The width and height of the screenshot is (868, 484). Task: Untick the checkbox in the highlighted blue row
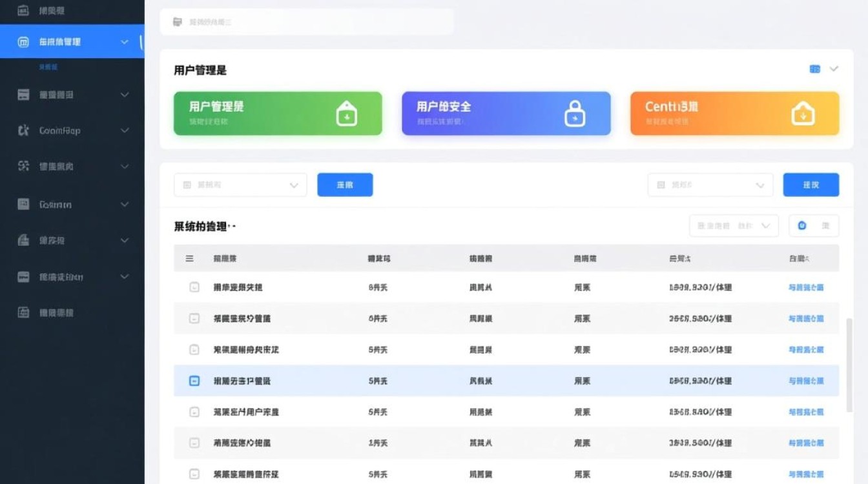pyautogui.click(x=194, y=381)
